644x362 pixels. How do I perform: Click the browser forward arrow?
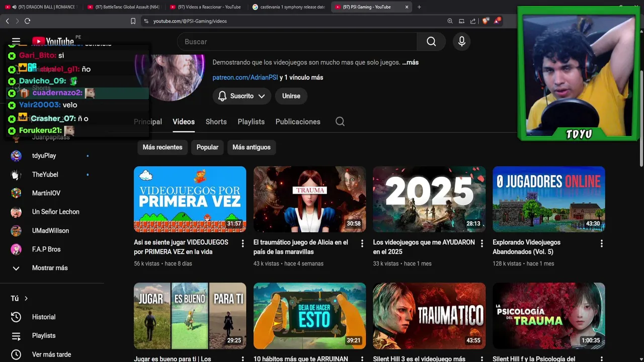[x=17, y=21]
